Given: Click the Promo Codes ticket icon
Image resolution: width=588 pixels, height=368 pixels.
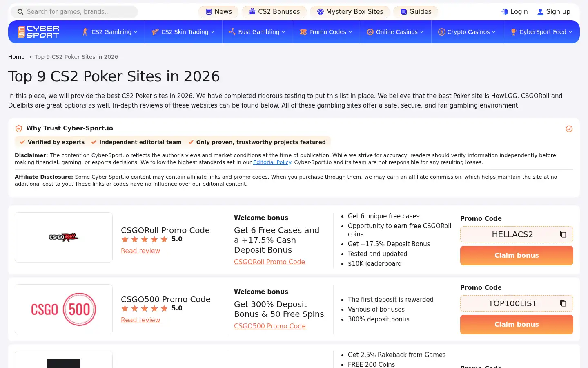Looking at the screenshot, I should [303, 32].
